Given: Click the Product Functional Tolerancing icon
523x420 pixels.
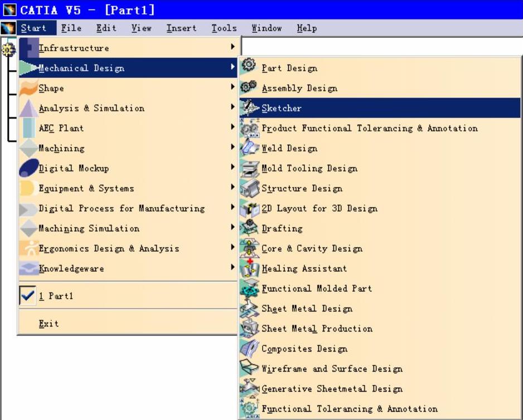Looking at the screenshot, I should pyautogui.click(x=249, y=128).
